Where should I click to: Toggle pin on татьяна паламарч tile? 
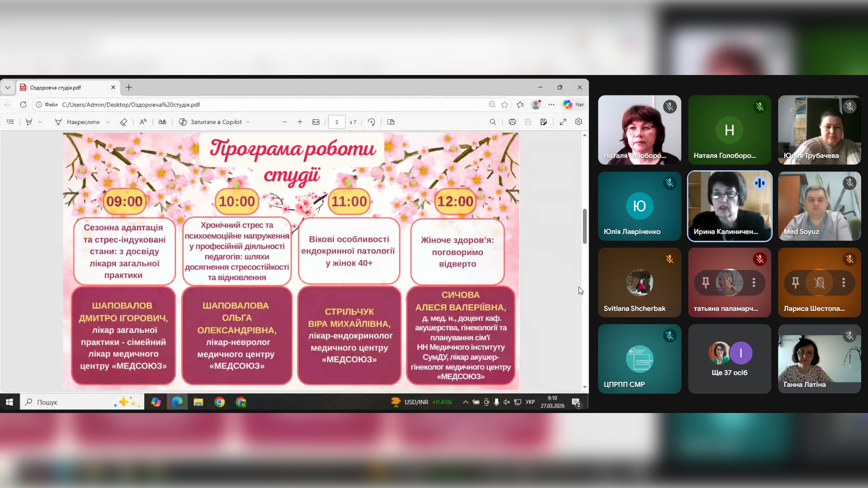705,283
